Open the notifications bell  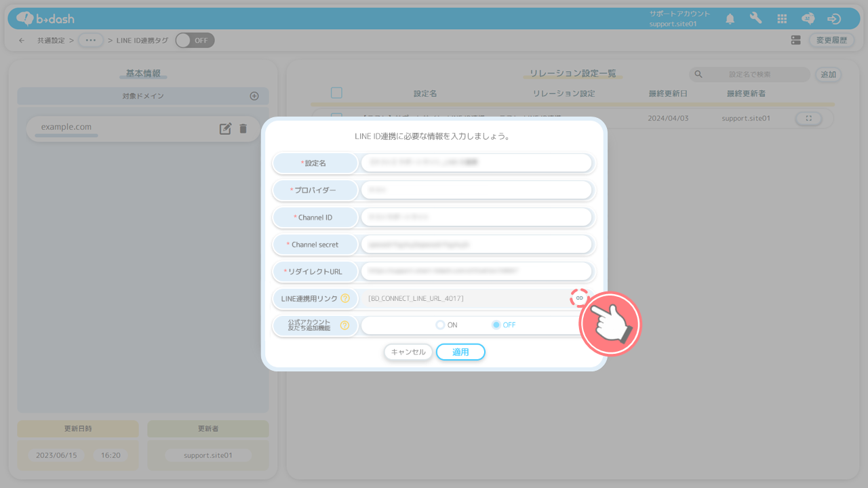730,19
